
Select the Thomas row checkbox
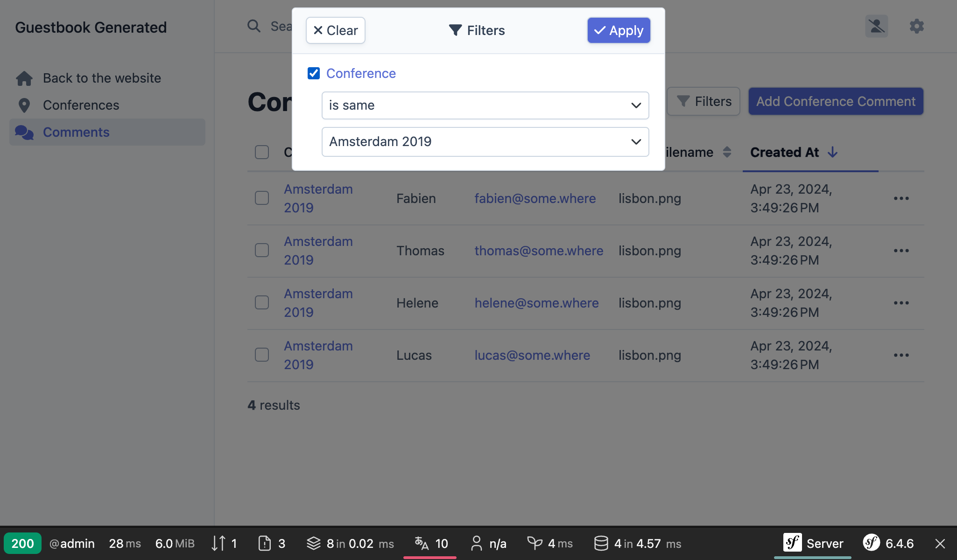(x=262, y=251)
